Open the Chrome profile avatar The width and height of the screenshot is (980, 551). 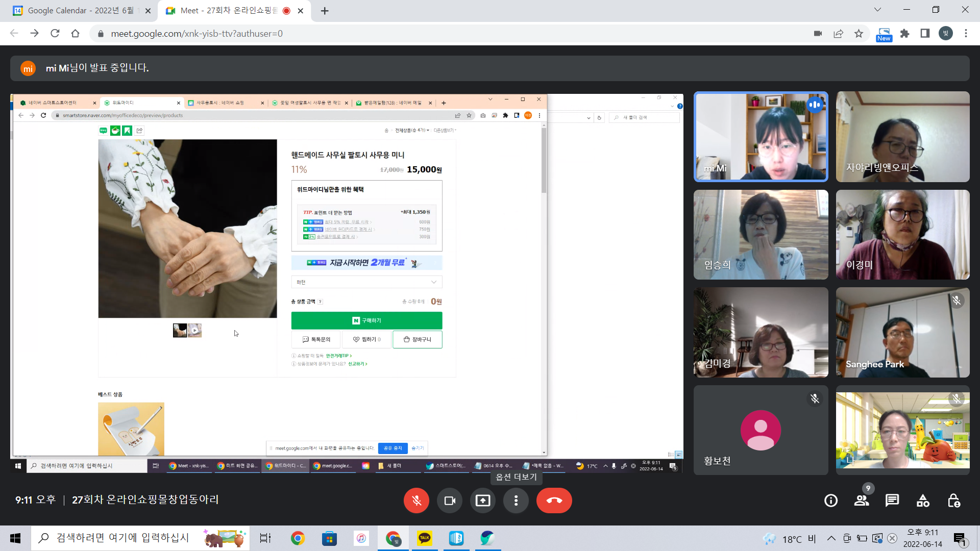945,34
